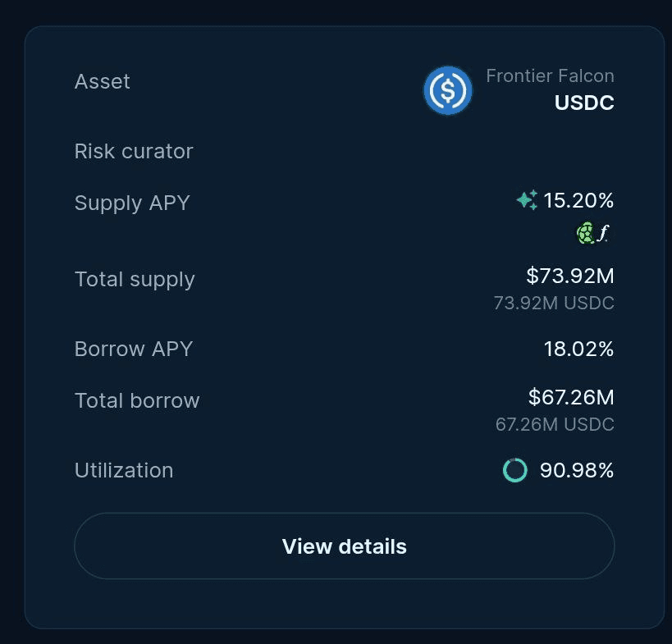The image size is (672, 644).
Task: Click the 67.26M USDC sub-amount
Action: [x=555, y=424]
